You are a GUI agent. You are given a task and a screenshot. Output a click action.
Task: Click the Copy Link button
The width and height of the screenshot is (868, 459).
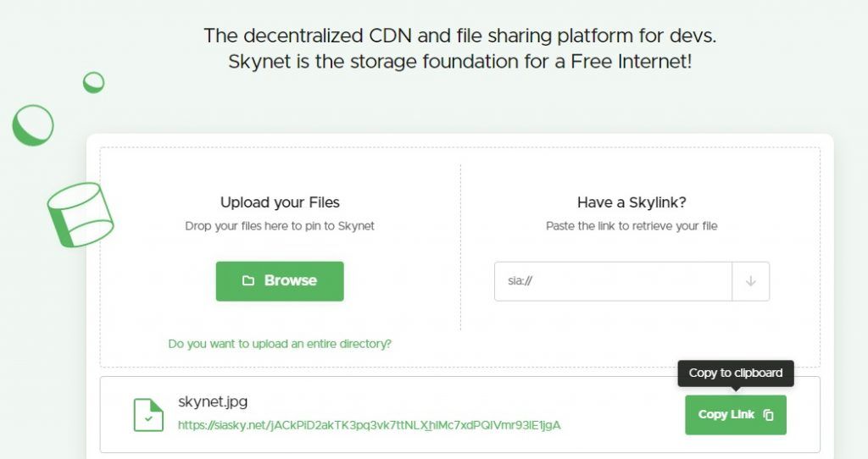(735, 415)
